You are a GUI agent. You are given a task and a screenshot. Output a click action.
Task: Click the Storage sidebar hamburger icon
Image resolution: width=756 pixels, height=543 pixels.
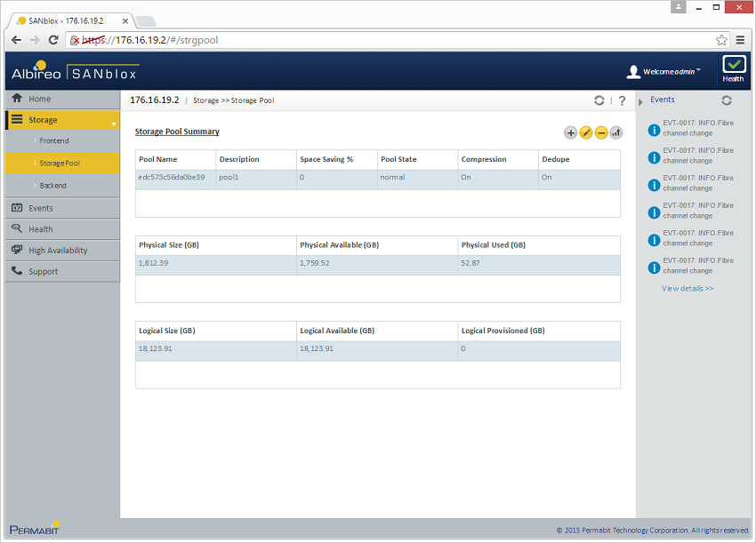17,119
